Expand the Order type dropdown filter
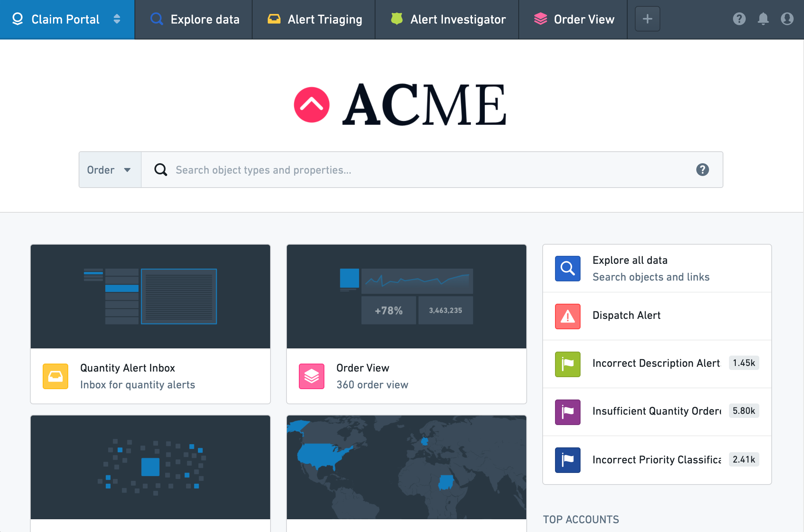The image size is (804, 532). click(110, 170)
